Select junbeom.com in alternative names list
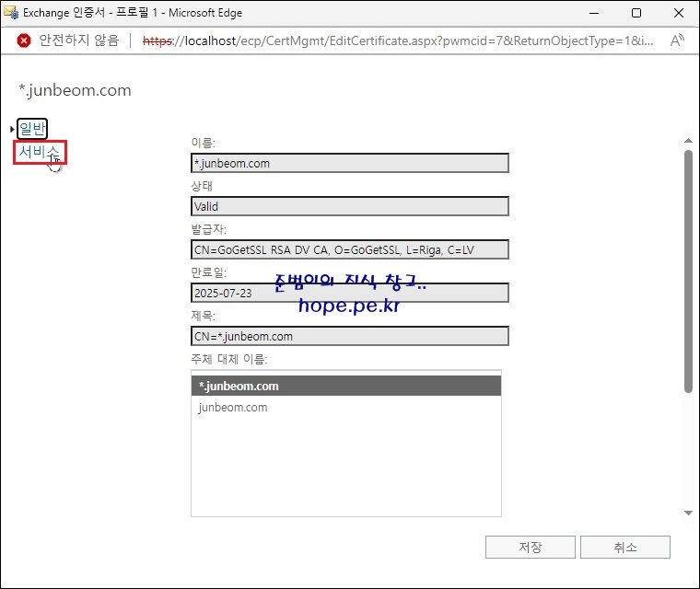Image resolution: width=700 pixels, height=589 pixels. (x=346, y=407)
